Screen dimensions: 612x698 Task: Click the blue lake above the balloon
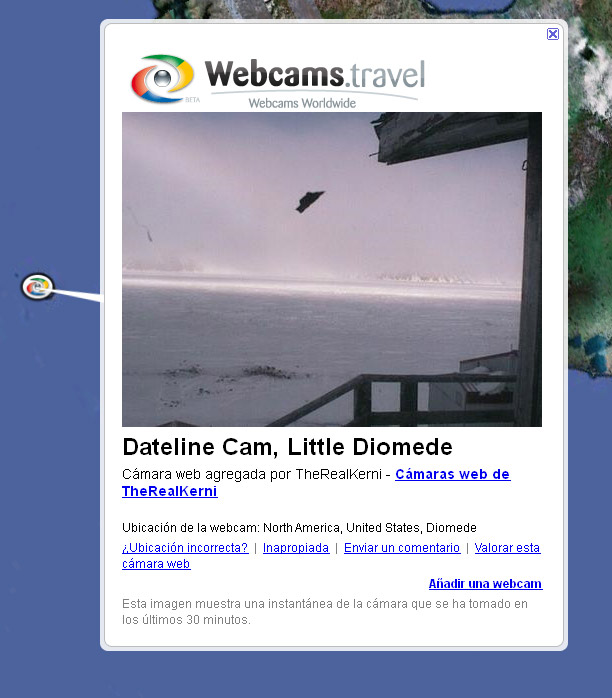[467, 5]
